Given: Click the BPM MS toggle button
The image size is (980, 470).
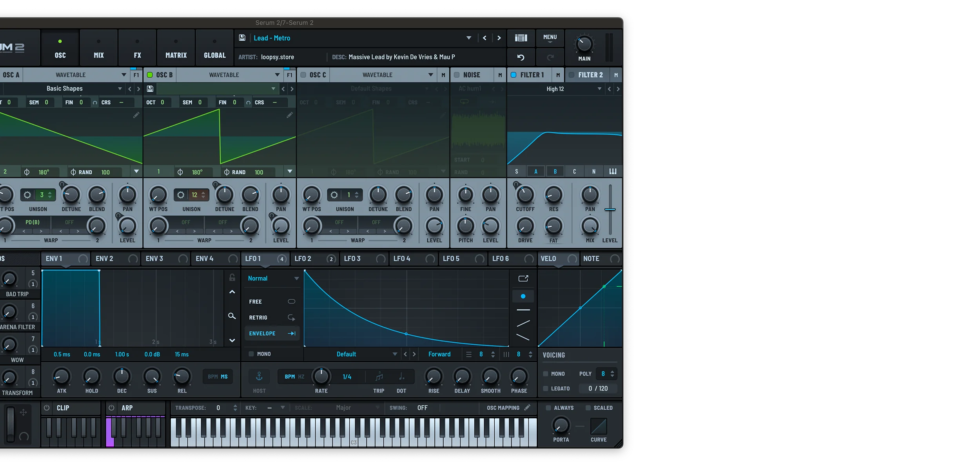Looking at the screenshot, I should click(218, 376).
